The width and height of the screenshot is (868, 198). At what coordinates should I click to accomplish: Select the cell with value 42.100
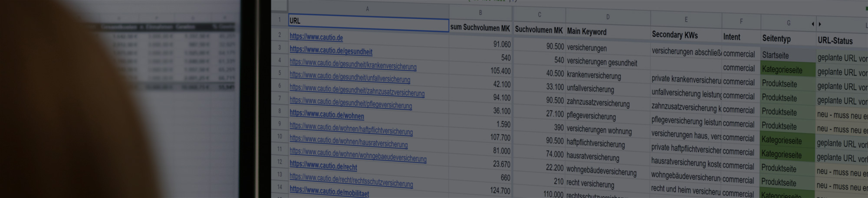480,84
